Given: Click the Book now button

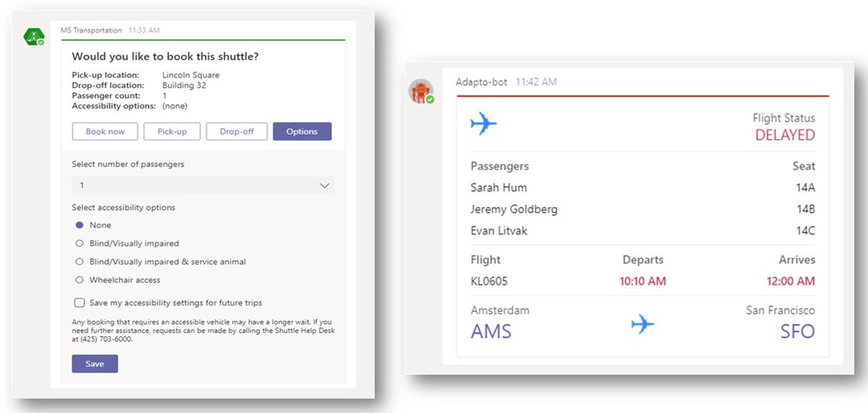Looking at the screenshot, I should (106, 132).
